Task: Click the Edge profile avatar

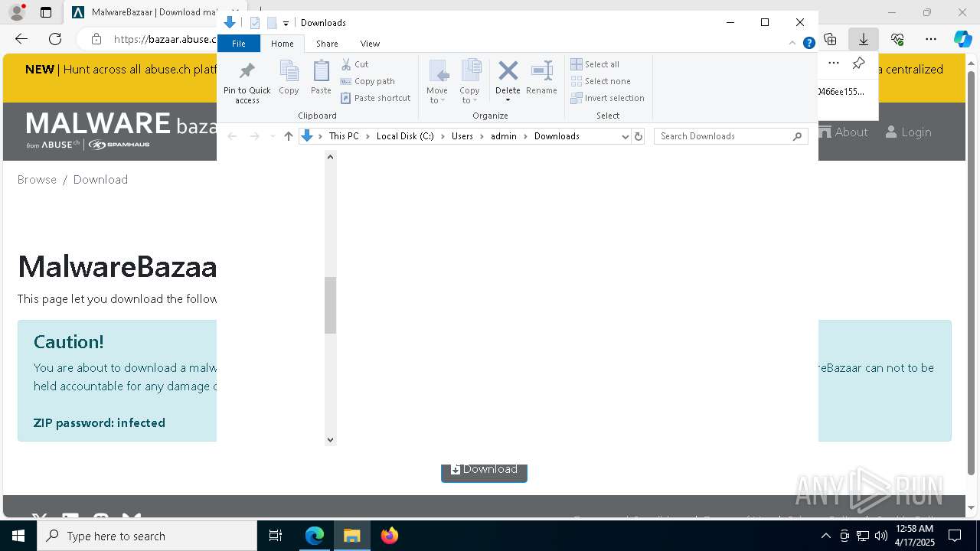Action: click(16, 12)
